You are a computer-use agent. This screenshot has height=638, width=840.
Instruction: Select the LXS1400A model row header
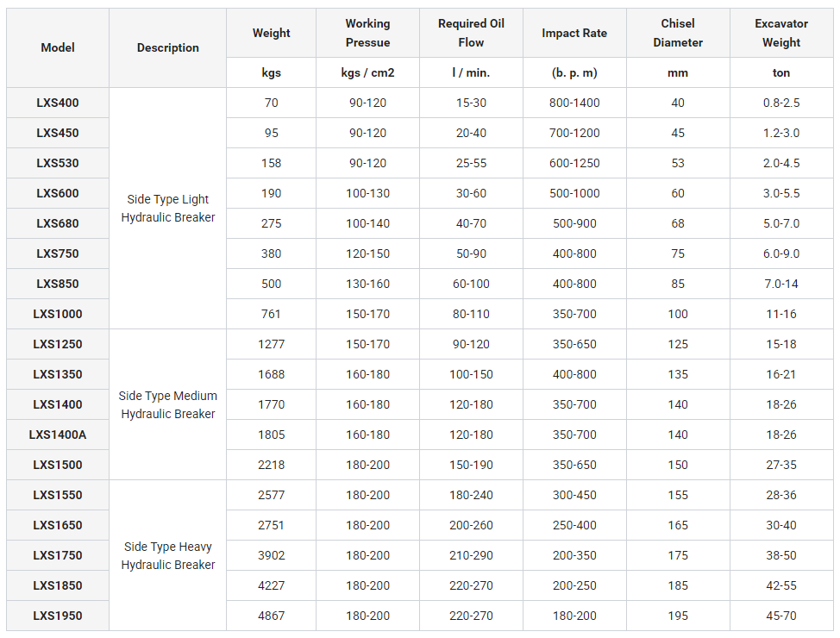(58, 435)
